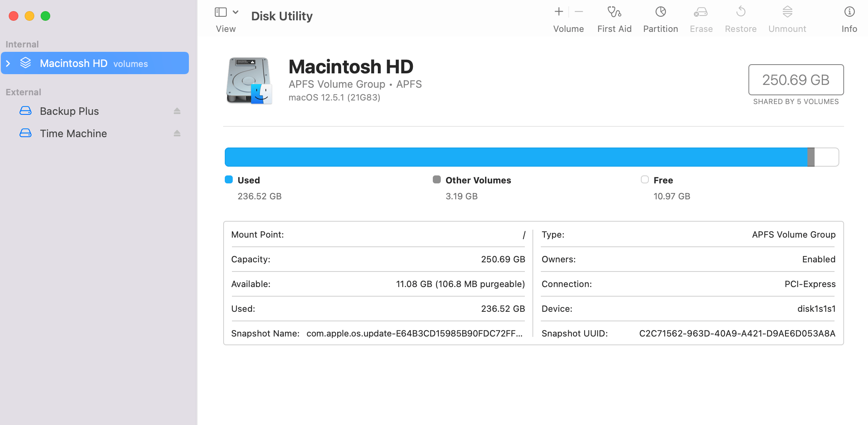Image resolution: width=868 pixels, height=425 pixels.
Task: Click the Backup Plus drive icon
Action: (x=26, y=111)
